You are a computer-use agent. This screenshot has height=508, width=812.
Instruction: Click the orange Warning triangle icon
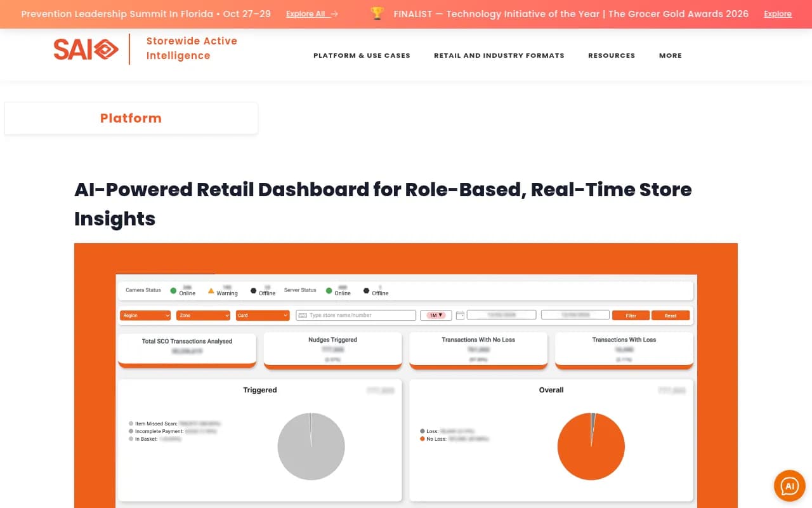point(211,291)
